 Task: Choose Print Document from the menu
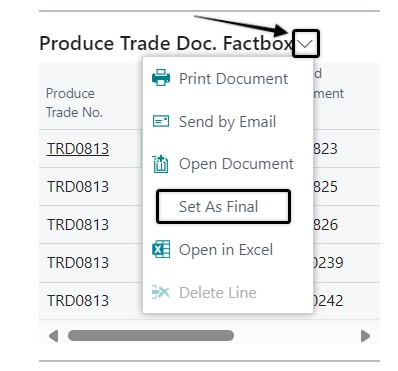point(228,79)
